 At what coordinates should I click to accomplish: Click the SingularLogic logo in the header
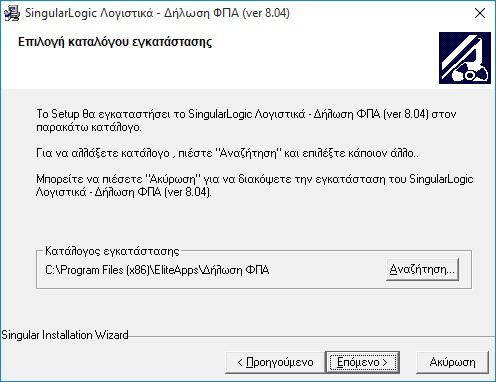[465, 58]
